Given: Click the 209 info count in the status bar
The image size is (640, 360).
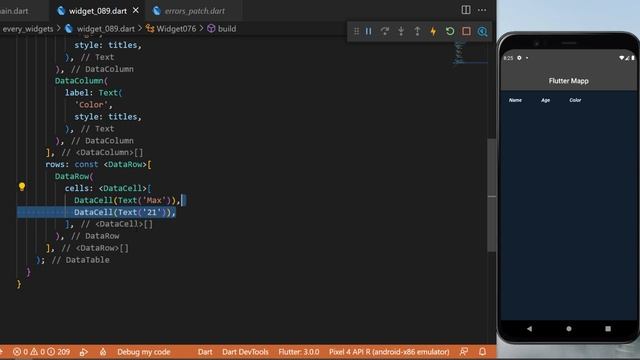Looking at the screenshot, I should pyautogui.click(x=58, y=352).
